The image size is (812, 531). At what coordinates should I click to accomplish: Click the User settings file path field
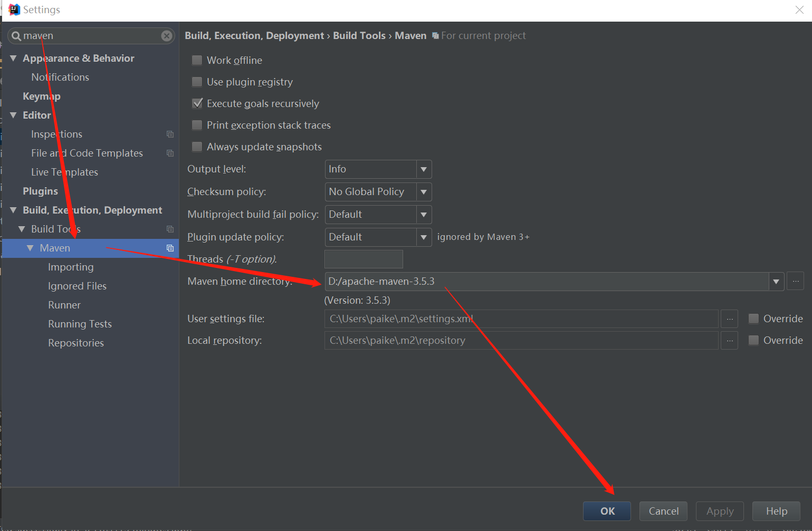click(521, 318)
